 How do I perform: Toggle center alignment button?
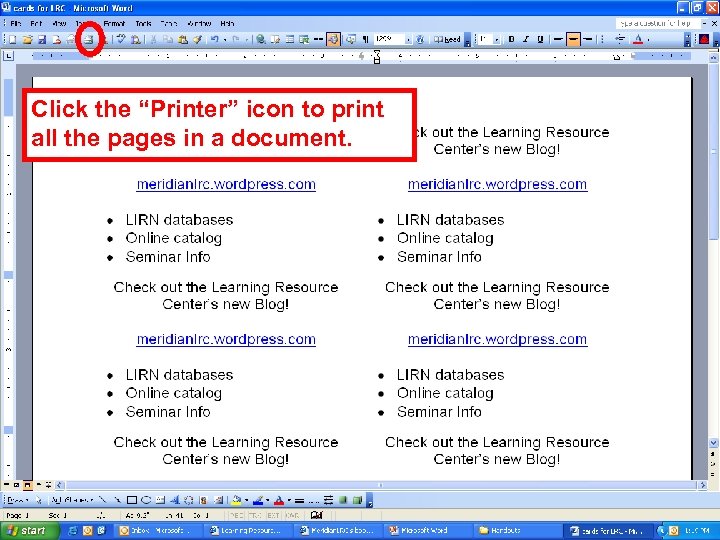tap(573, 39)
